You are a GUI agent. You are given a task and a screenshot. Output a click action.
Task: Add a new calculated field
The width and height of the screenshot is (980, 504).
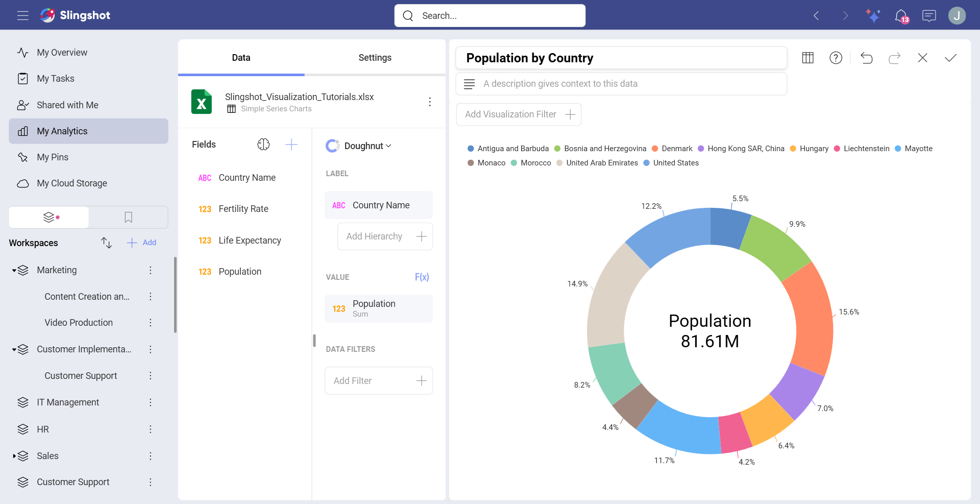[291, 145]
